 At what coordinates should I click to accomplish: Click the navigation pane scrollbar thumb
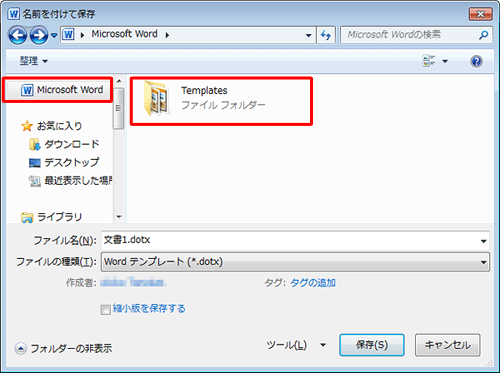pos(119,108)
